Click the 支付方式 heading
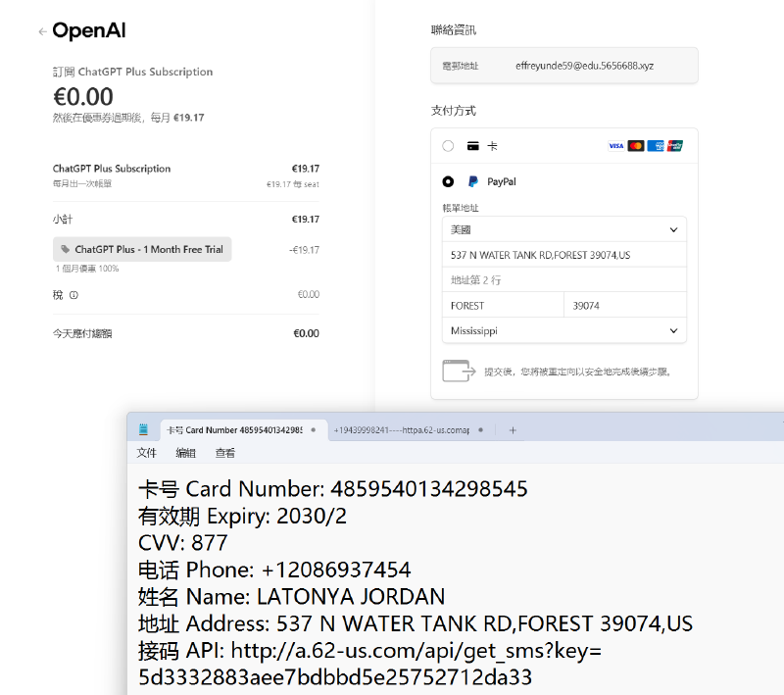 (454, 111)
